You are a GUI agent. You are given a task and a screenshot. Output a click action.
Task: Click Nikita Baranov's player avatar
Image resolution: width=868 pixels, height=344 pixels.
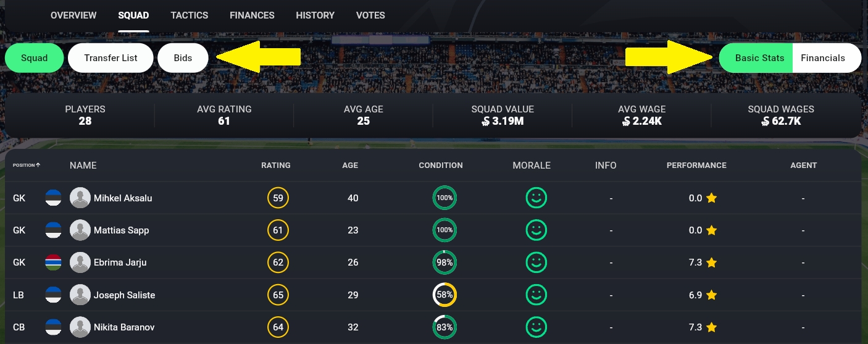80,327
